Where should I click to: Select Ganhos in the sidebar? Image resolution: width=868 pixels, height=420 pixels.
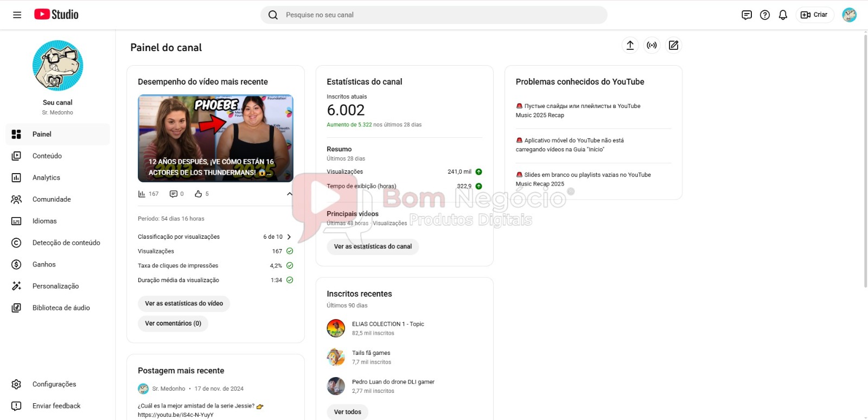[44, 264]
